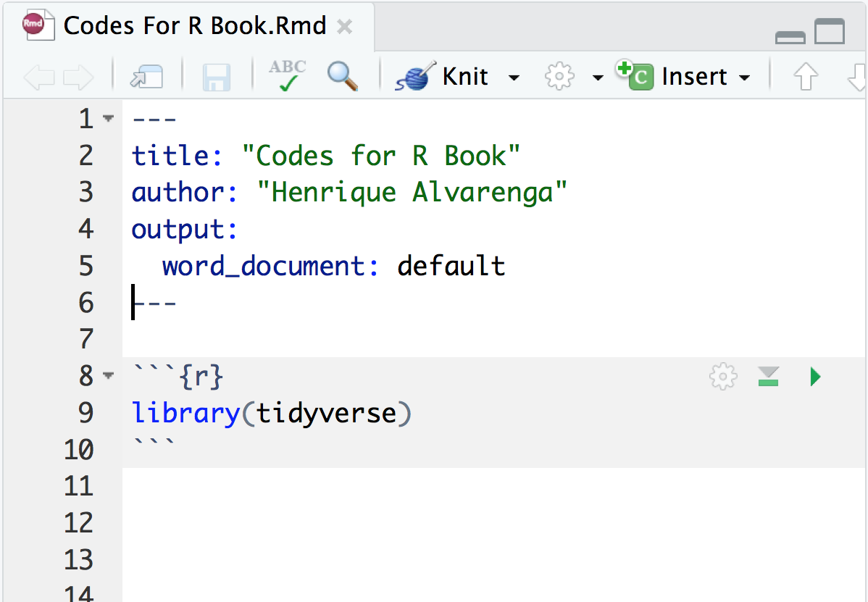Viewport: 868px width, 602px height.
Task: Run all chunks above icon
Action: [768, 376]
